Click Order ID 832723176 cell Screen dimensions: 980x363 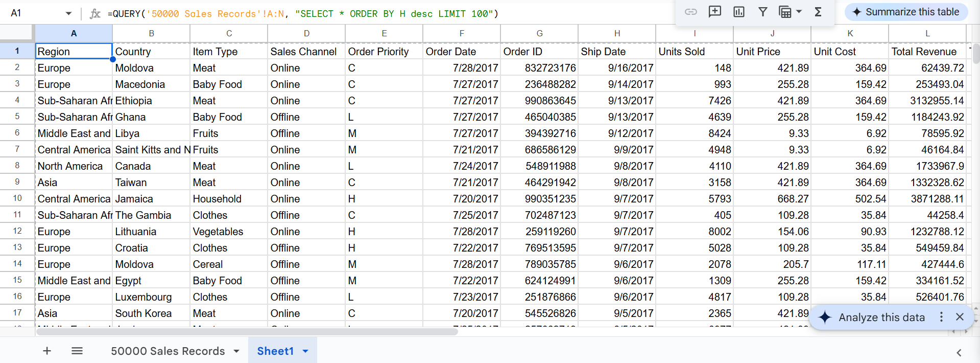click(x=539, y=67)
